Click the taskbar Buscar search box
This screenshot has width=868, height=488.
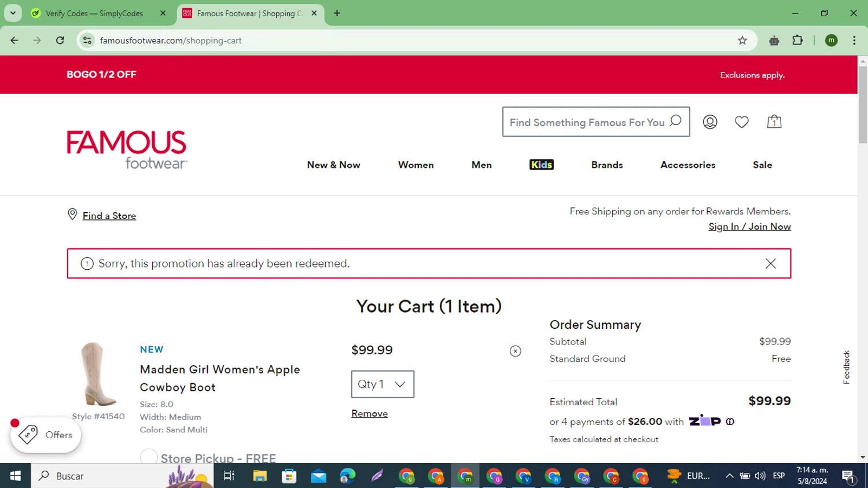click(122, 476)
